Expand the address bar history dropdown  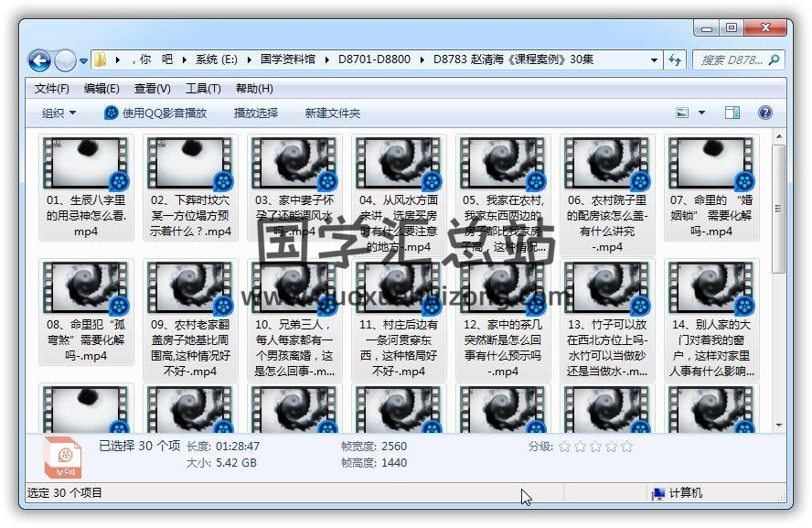tap(655, 59)
